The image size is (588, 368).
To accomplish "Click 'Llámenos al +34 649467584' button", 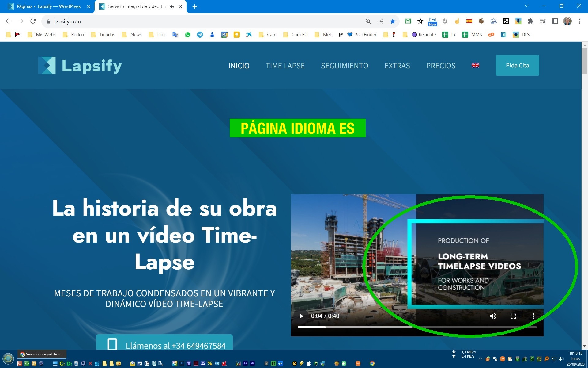I will coord(164,342).
